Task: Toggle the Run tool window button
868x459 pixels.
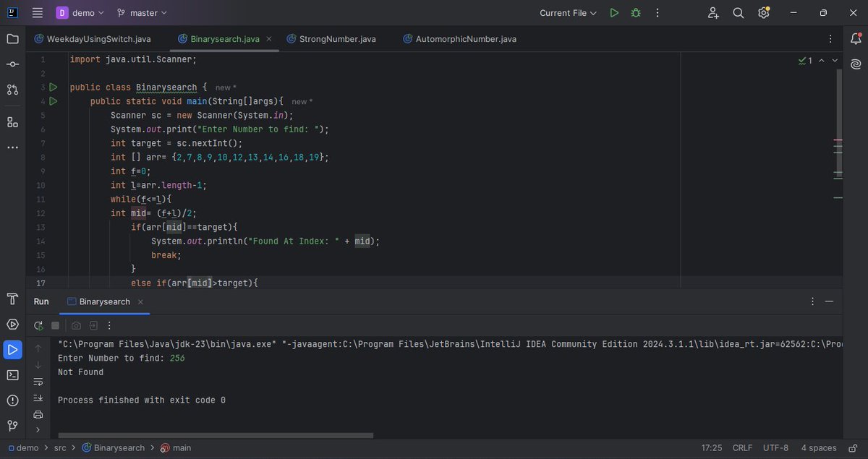Action: [12, 350]
